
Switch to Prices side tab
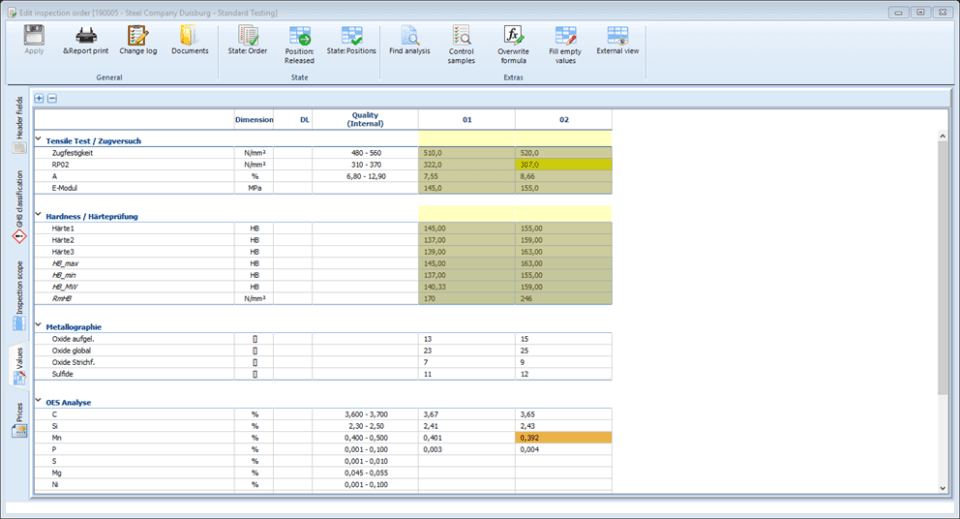pyautogui.click(x=19, y=420)
